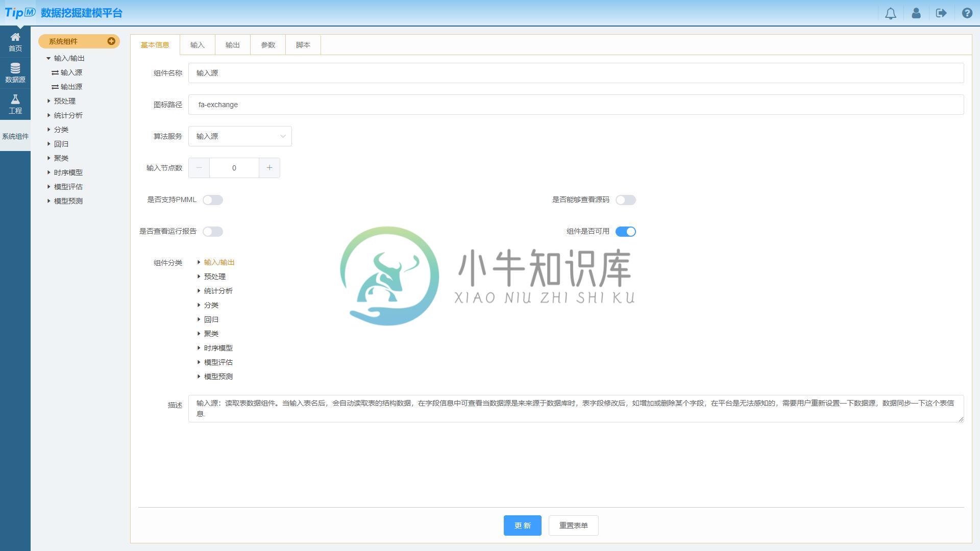Screen dimensions: 980x551
Task: Click the TipM logo
Action: coord(20,13)
